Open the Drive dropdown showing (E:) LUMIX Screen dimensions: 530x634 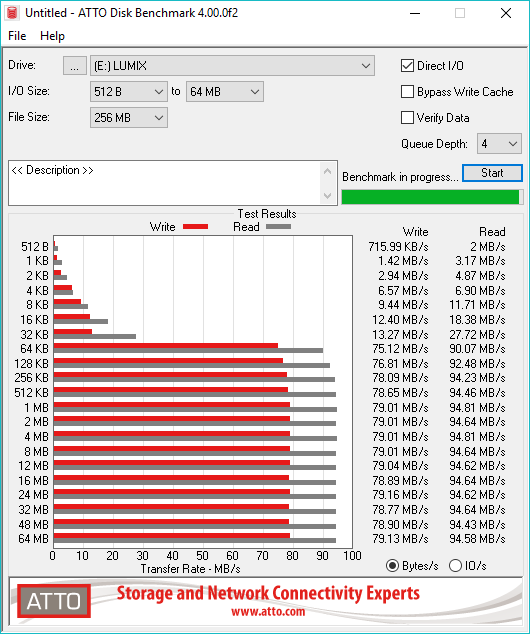232,66
